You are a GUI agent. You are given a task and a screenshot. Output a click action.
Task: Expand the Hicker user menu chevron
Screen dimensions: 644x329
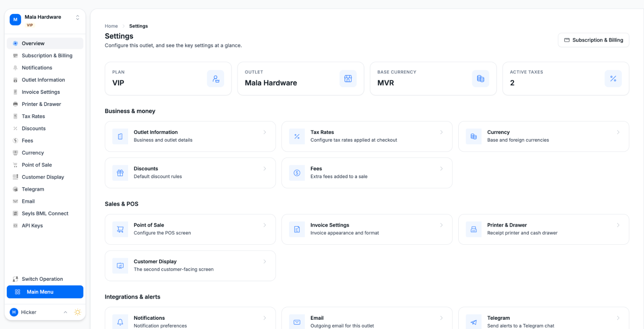point(65,312)
